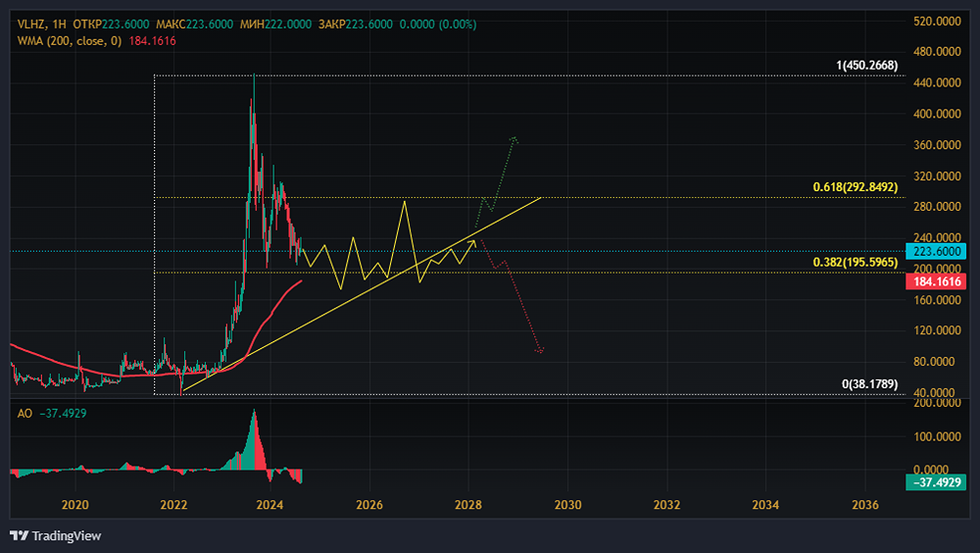Click the 280.0000 price axis label
The height and width of the screenshot is (553, 980).
point(937,207)
